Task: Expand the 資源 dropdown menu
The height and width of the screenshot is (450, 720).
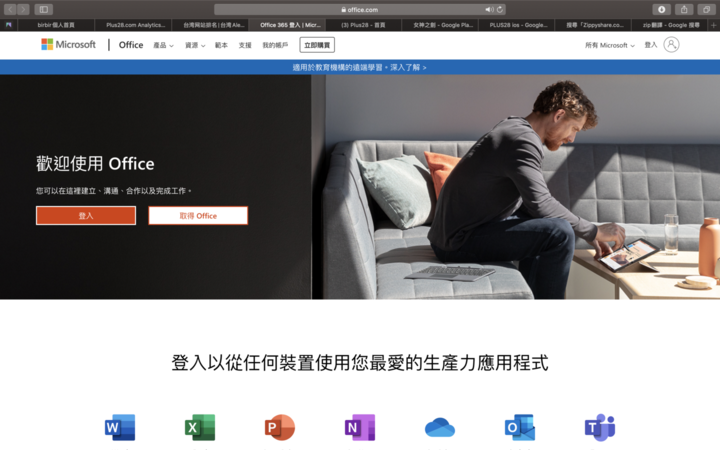Action: (x=195, y=45)
